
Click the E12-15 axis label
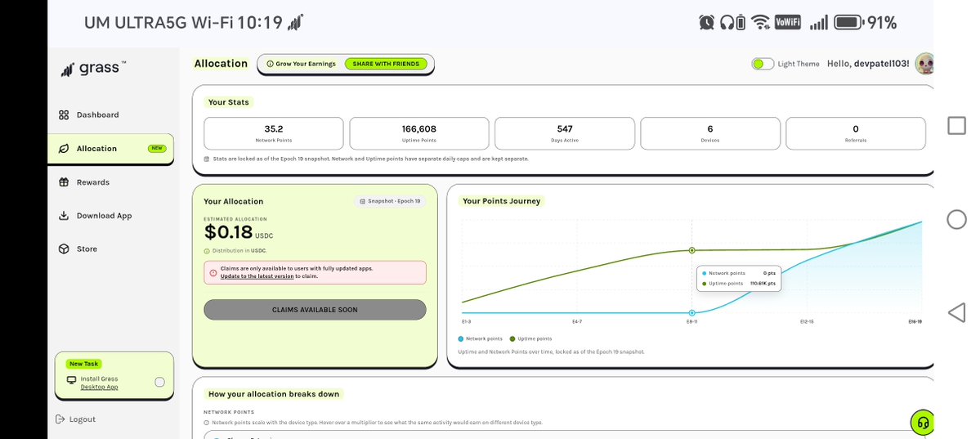pos(807,322)
